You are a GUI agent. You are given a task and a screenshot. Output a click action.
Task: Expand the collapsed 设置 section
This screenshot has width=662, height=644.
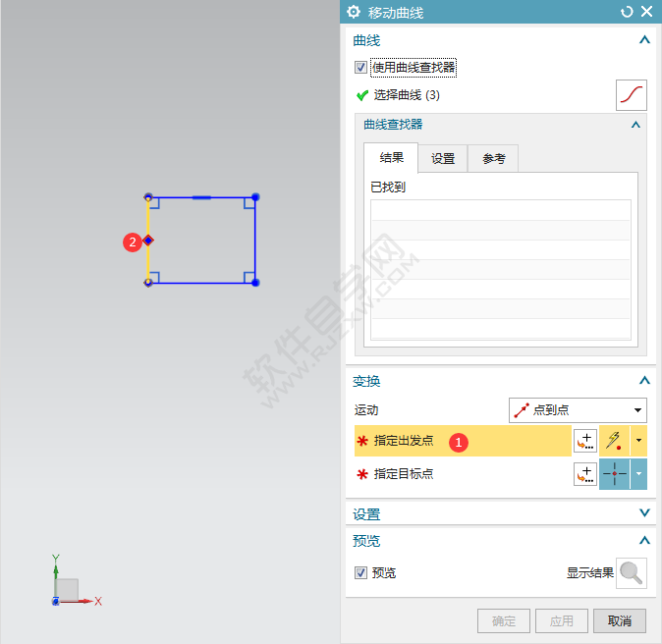pos(644,513)
